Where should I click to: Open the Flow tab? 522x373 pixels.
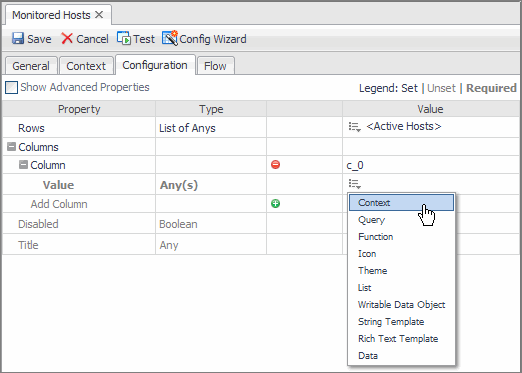pyautogui.click(x=215, y=66)
